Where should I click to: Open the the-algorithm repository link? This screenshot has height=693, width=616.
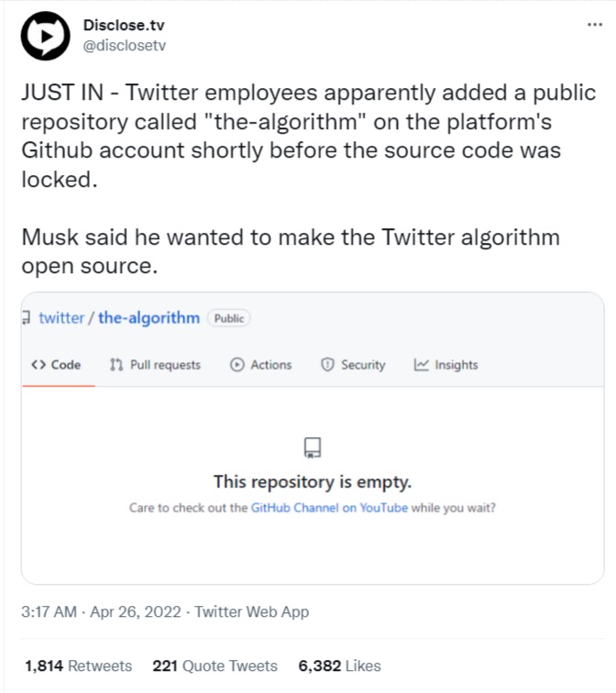pos(148,318)
